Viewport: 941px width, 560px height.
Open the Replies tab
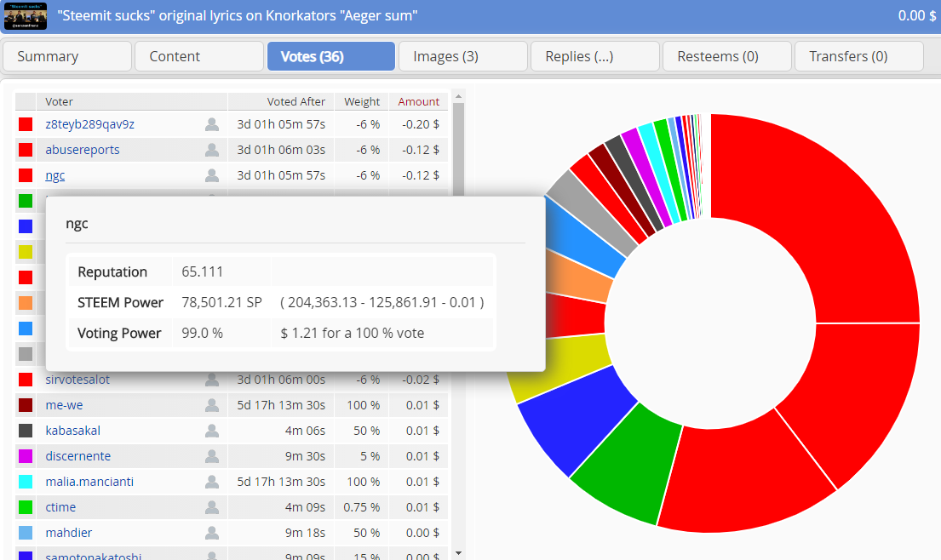click(x=595, y=56)
